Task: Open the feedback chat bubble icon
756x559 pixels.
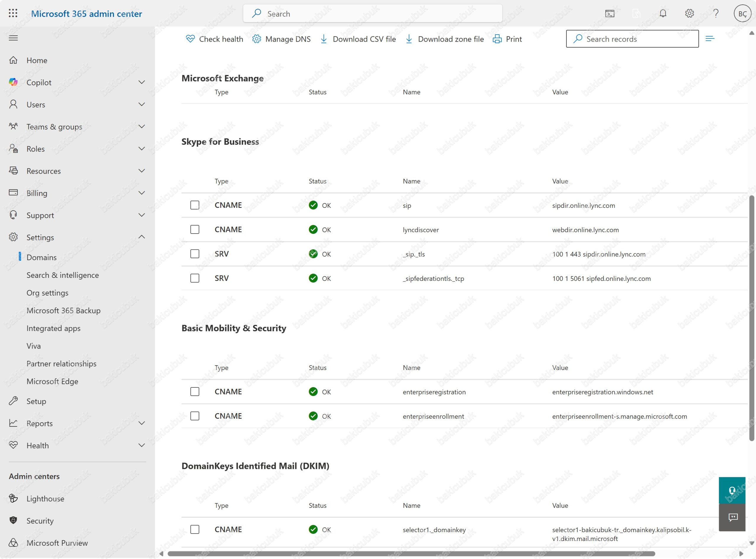Action: pyautogui.click(x=732, y=517)
